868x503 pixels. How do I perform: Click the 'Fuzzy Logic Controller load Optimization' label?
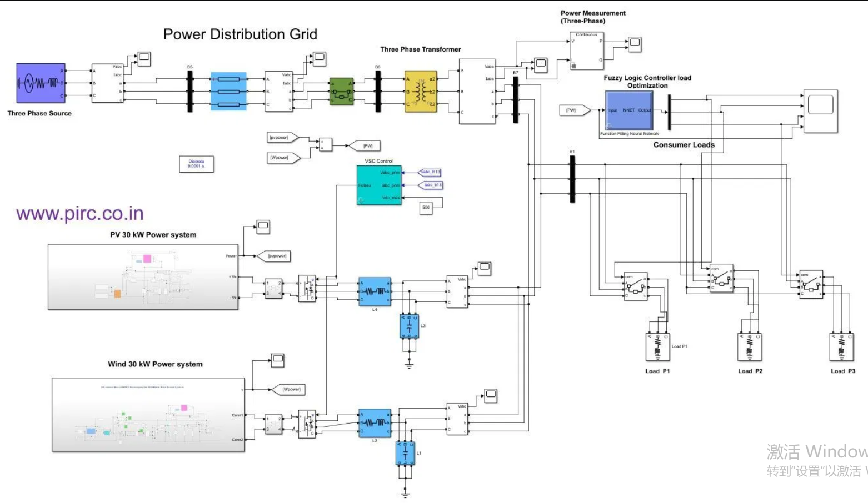(648, 82)
